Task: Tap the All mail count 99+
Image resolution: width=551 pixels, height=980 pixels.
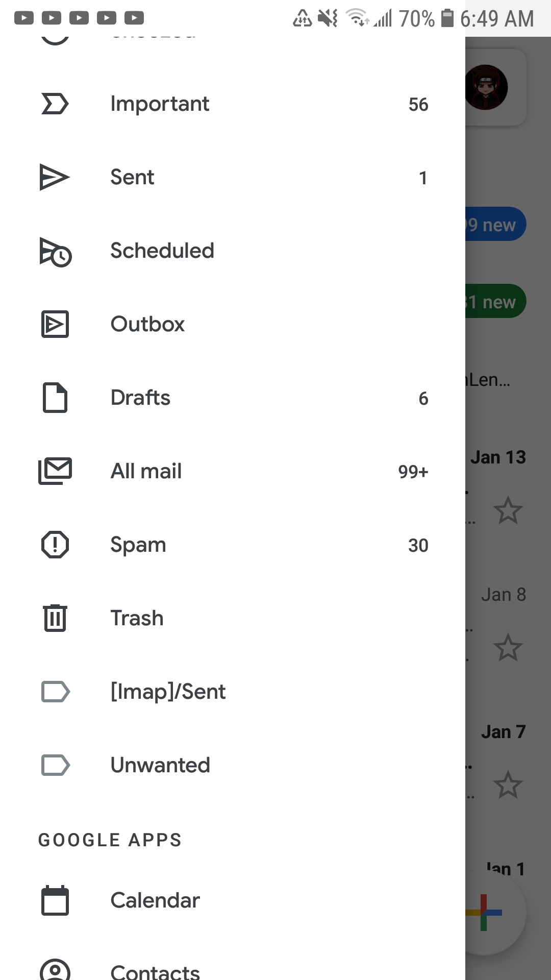Action: (413, 472)
